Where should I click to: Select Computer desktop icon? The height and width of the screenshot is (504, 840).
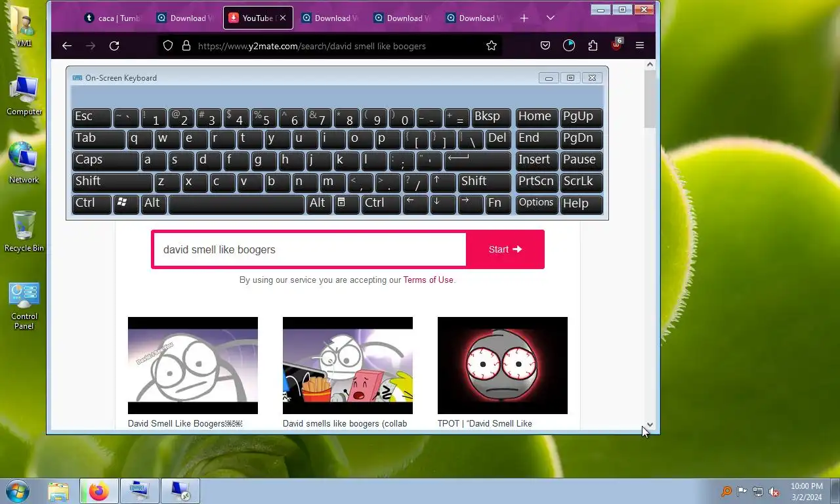click(24, 95)
